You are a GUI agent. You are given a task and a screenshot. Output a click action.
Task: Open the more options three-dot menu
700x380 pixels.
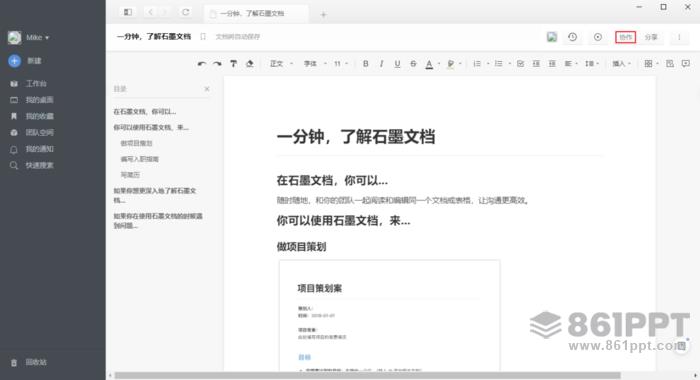tap(679, 37)
